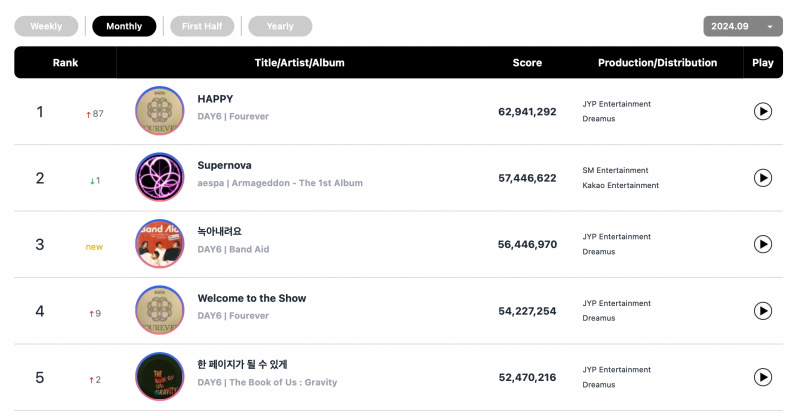
Task: Open the Welcome to the Show title
Action: click(252, 298)
